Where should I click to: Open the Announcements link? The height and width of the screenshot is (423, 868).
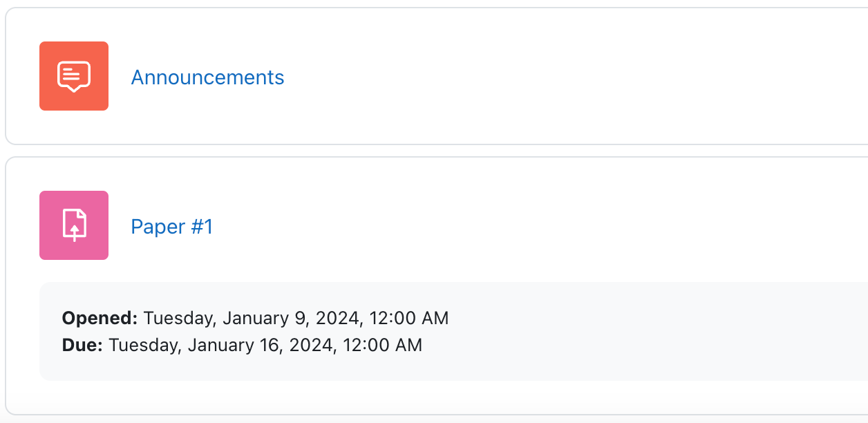(x=207, y=77)
